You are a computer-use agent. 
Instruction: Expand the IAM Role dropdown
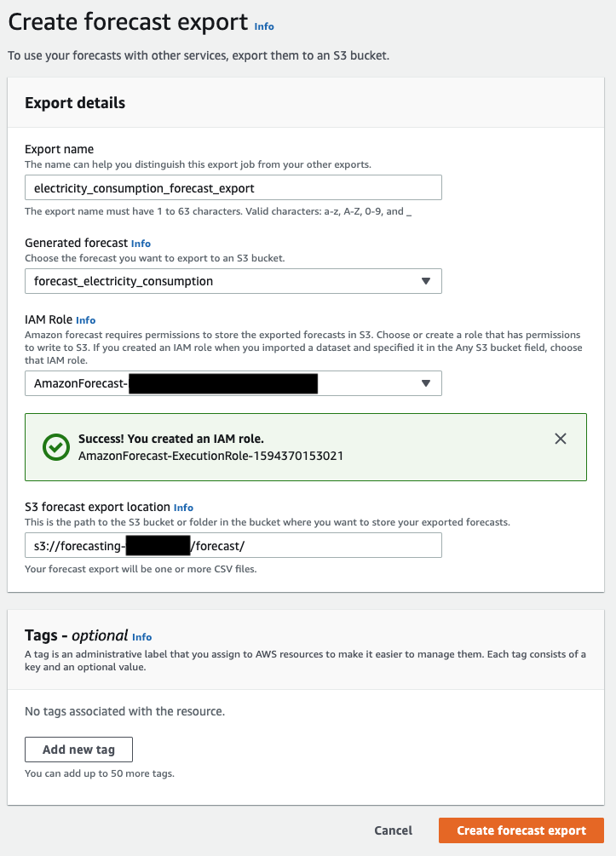click(x=233, y=383)
